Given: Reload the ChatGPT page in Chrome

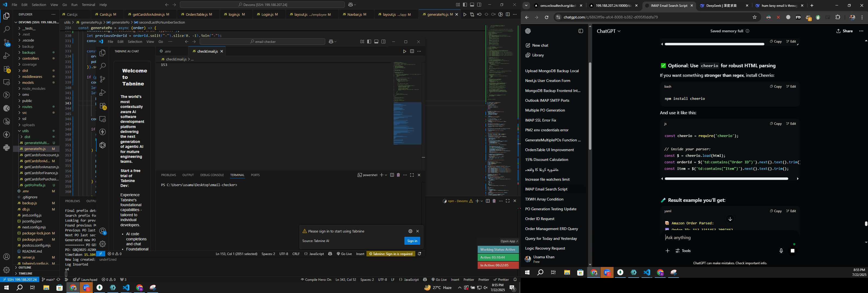Looking at the screenshot, I should tap(547, 17).
